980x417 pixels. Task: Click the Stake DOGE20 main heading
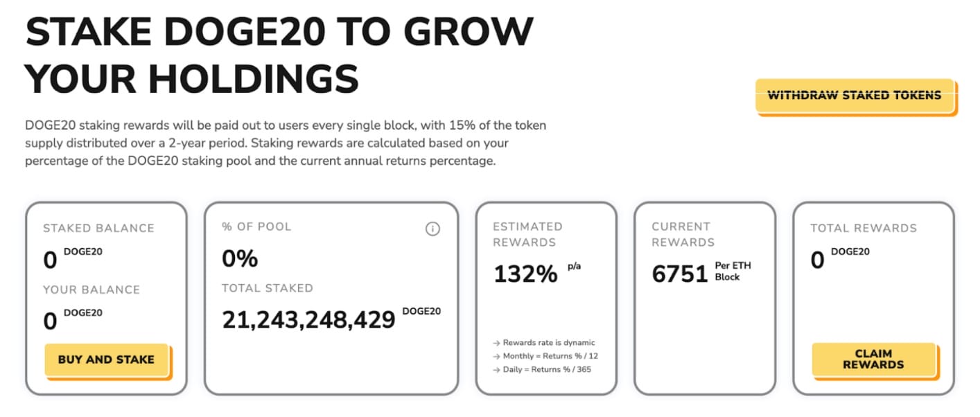point(279,54)
